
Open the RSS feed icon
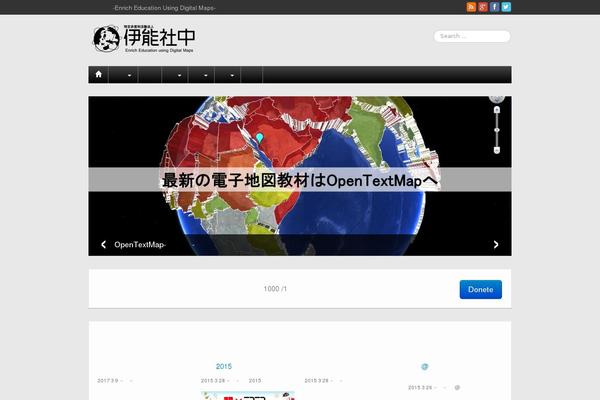coord(471,7)
